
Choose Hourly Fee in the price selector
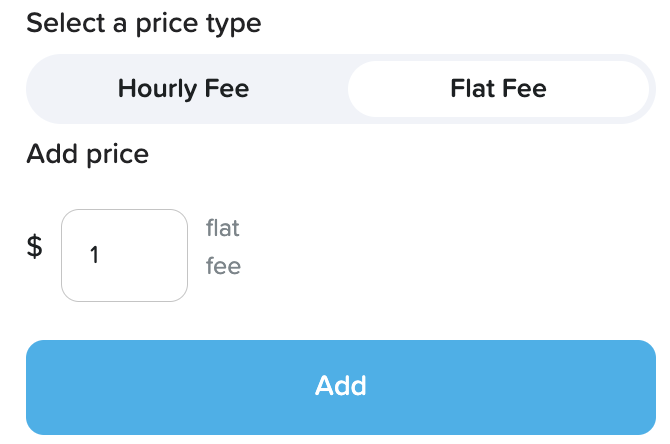click(183, 89)
